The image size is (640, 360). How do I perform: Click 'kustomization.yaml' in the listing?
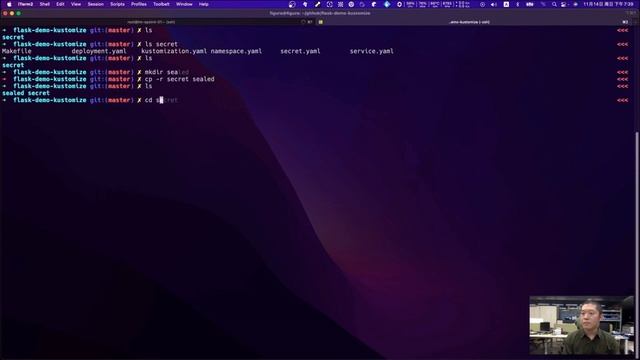[x=174, y=51]
